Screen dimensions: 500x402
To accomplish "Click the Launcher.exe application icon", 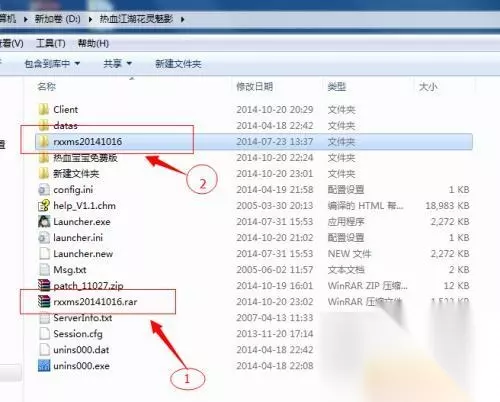I will pos(44,222).
